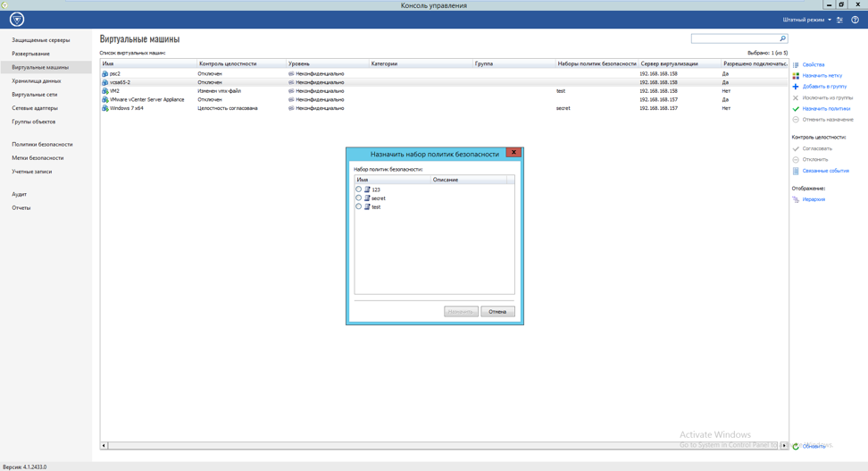Click the Windows 7 x64 machine icon

105,108
